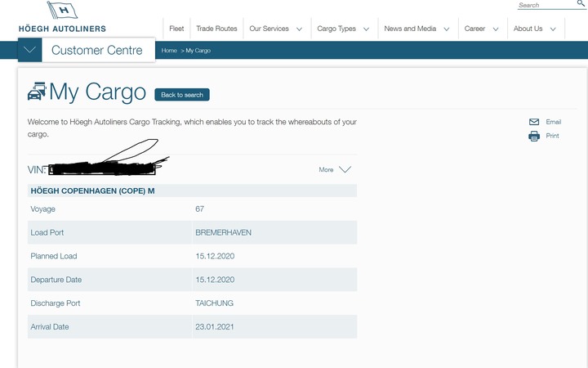Open the Cargo Types menu
Viewport: 588px width, 368px height.
click(x=336, y=29)
